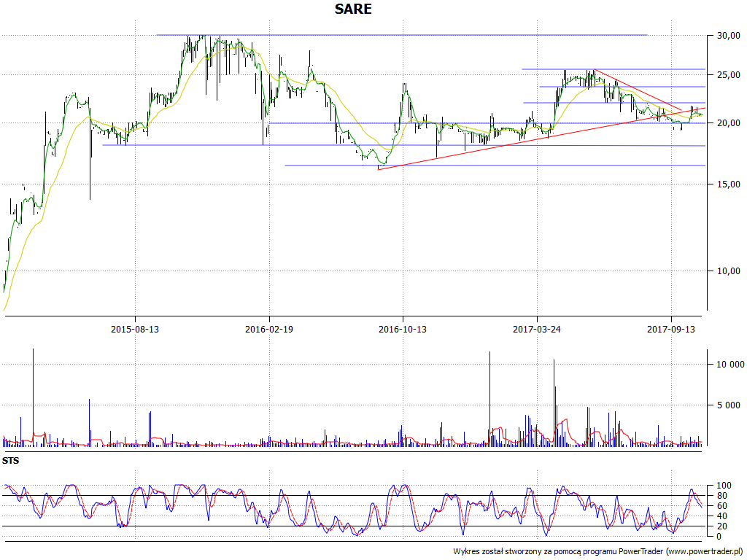
Task: Select the 60 level on STS axis
Action: pos(721,506)
